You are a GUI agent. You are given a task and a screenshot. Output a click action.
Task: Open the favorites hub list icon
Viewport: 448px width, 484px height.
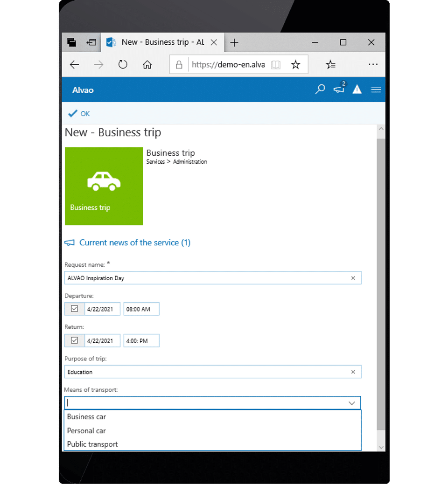330,64
